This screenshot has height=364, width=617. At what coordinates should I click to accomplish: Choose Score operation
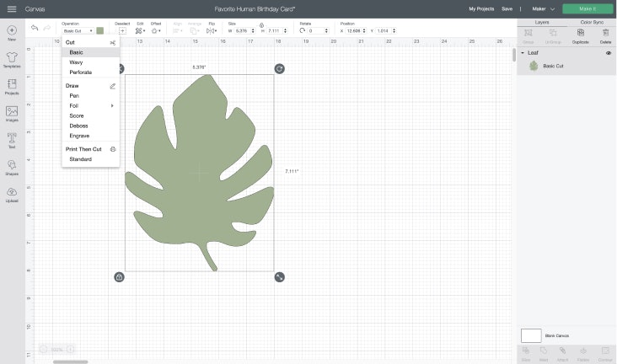click(x=77, y=115)
